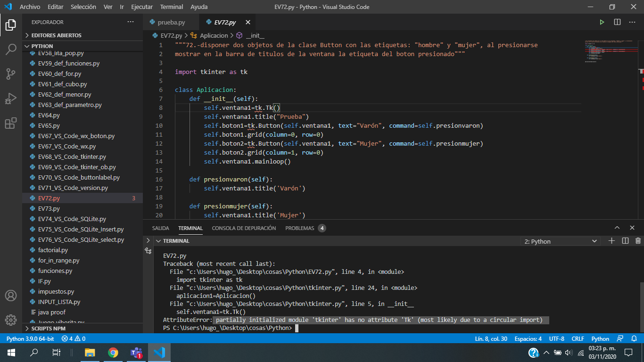Viewport: 644px width, 362px height.
Task: Open the Editar menu
Action: coord(56,7)
